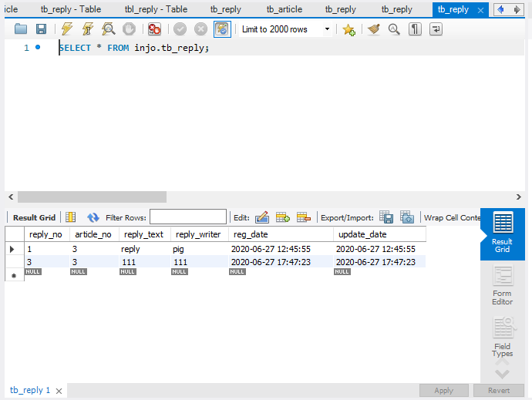Switch to tb_reply - Table tab
Screen dimensions: 532x400
[71, 9]
